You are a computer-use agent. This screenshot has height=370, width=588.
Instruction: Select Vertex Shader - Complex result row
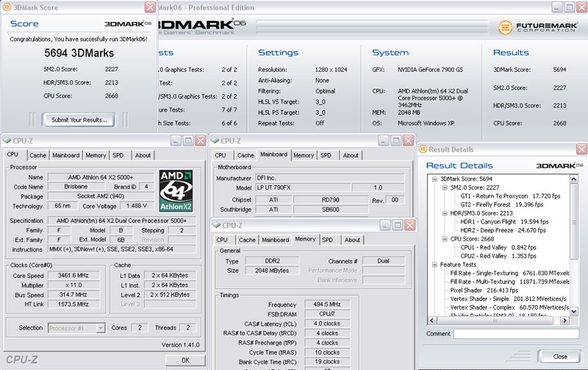click(509, 307)
